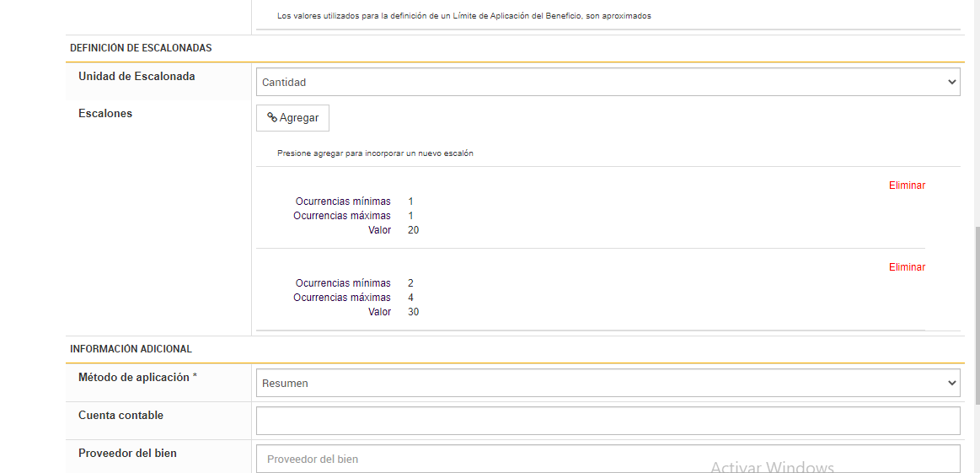Click Eliminar for the step with Valor 20
This screenshot has width=980, height=473.
907,185
